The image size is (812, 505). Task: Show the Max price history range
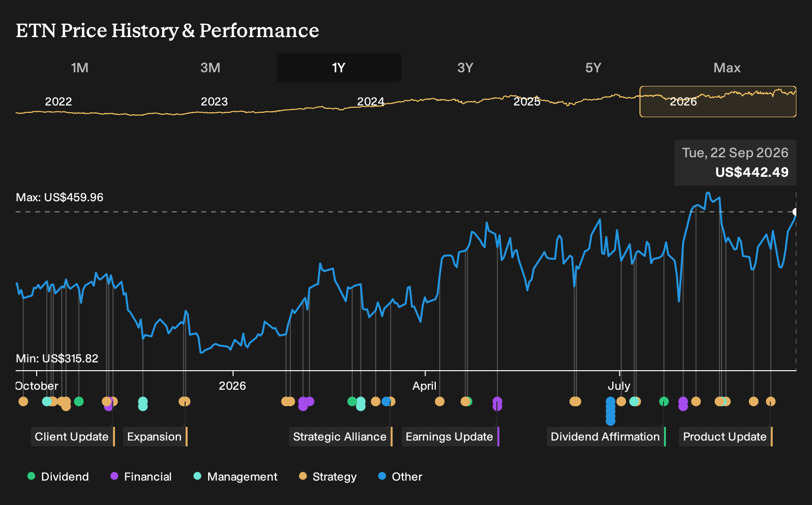click(x=727, y=67)
